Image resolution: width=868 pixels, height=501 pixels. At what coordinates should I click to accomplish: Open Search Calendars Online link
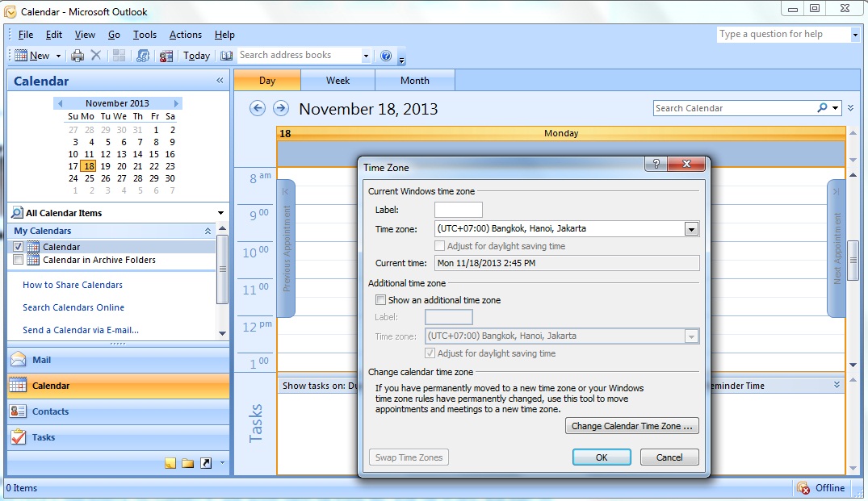pyautogui.click(x=73, y=307)
